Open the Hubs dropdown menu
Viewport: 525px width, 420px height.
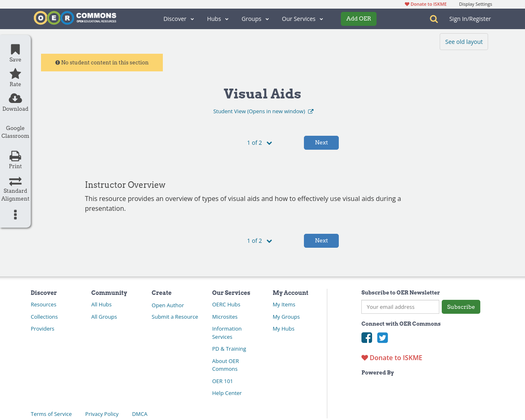click(217, 18)
